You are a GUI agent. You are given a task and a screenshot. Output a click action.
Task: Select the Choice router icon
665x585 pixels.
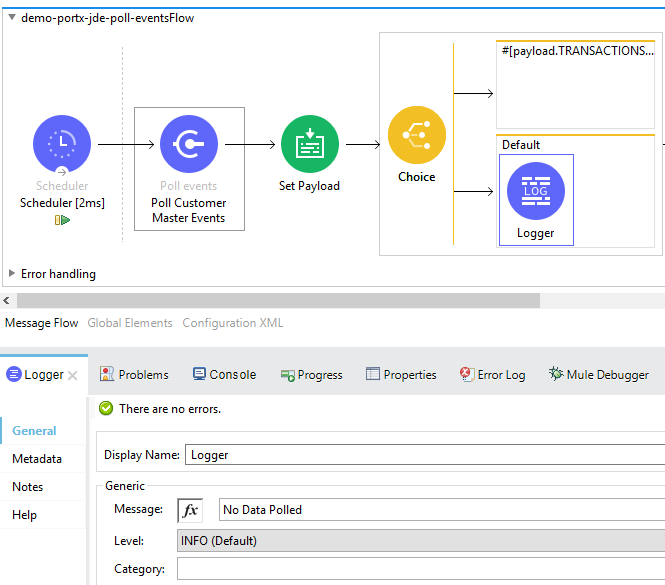click(417, 135)
